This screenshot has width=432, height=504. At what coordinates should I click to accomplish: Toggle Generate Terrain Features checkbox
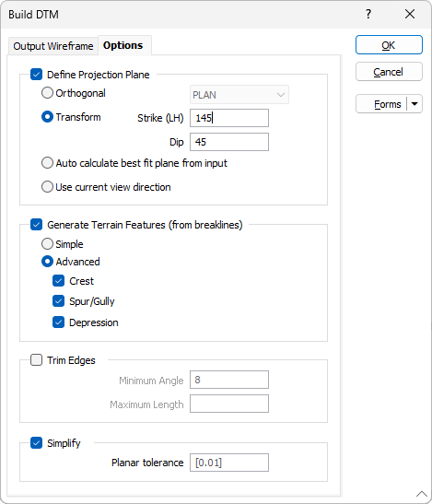(36, 225)
